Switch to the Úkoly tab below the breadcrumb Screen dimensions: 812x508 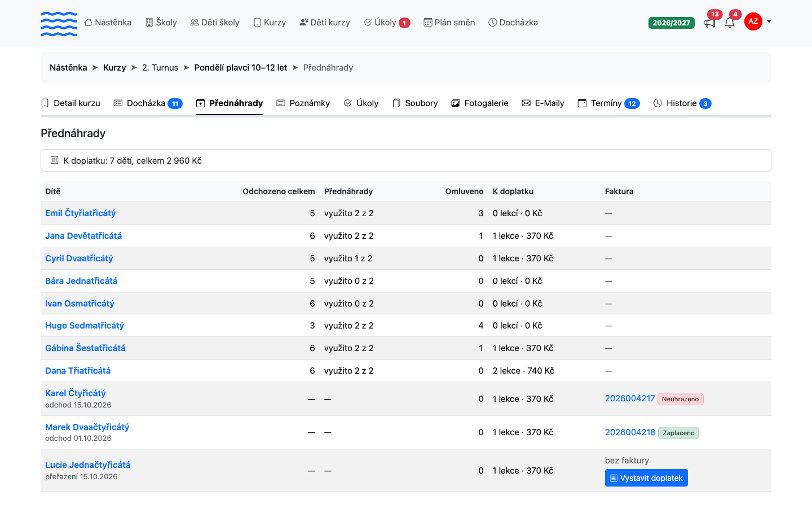point(361,103)
